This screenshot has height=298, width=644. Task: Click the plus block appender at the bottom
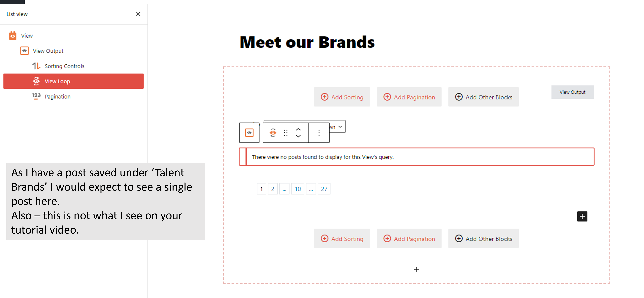click(417, 269)
